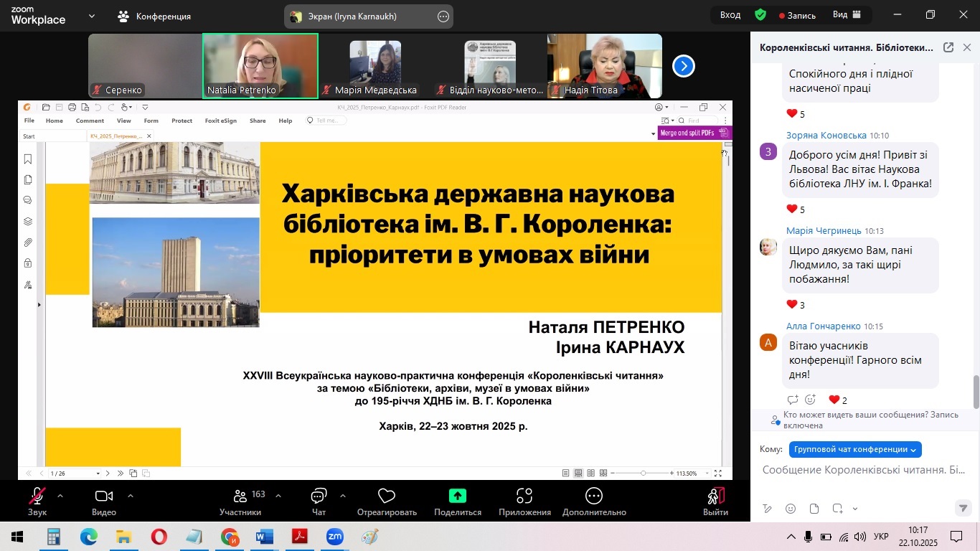
Task: Open the Protect menu in Foxit
Action: [x=182, y=121]
